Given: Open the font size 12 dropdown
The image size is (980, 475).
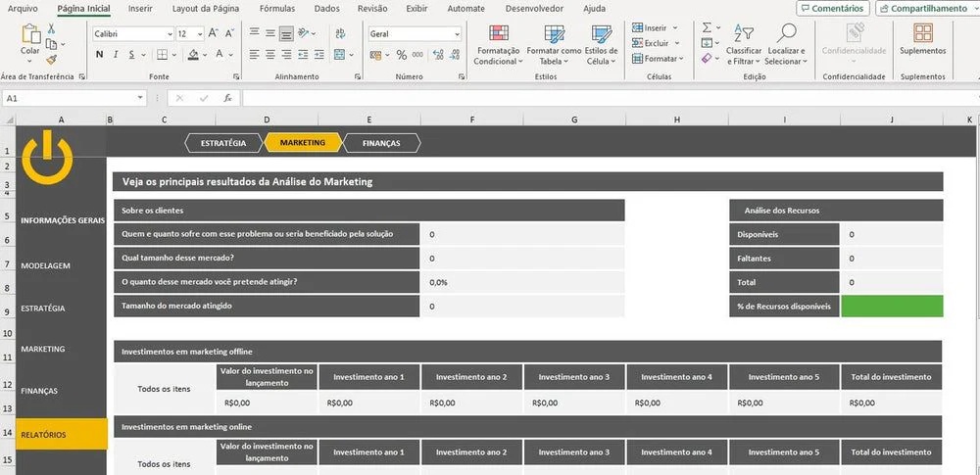Looking at the screenshot, I should pyautogui.click(x=200, y=33).
